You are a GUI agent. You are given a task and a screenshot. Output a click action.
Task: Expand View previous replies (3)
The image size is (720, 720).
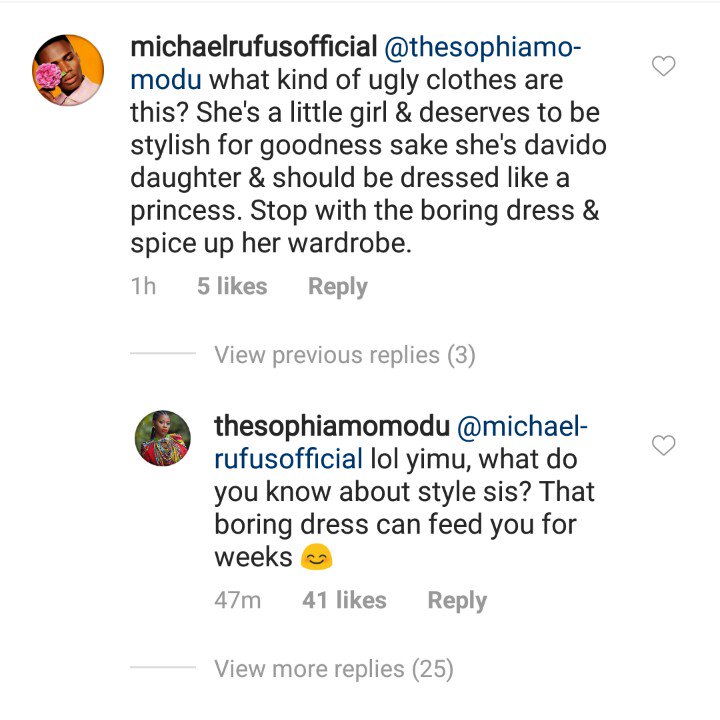(345, 355)
